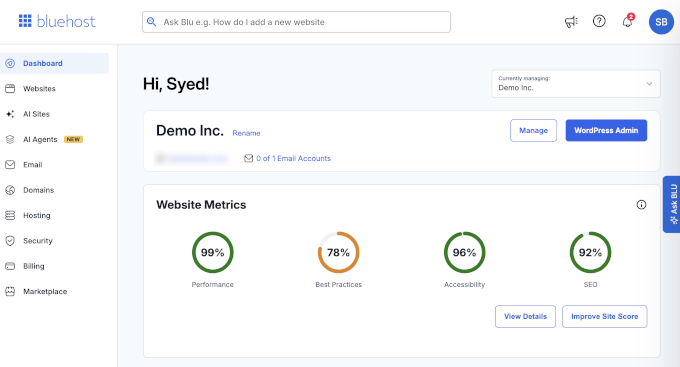
Task: Open the Hosting section label
Action: 37,216
